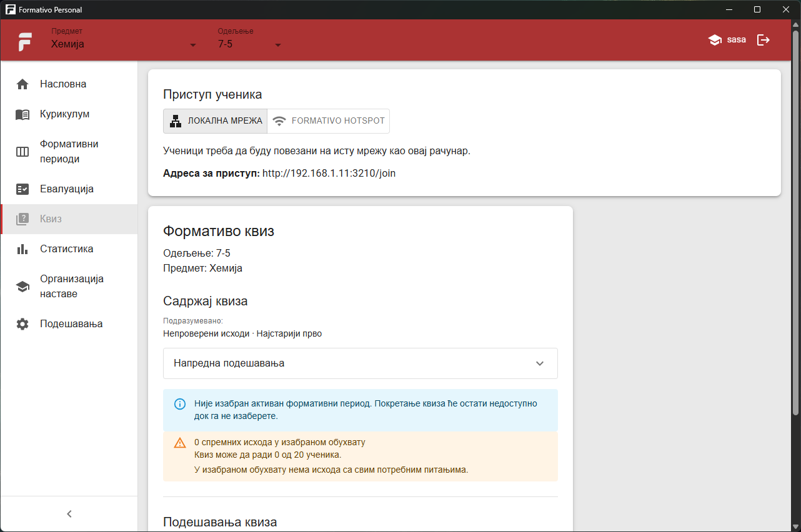Click the info icon in the blue notice
The image size is (801, 532).
point(180,404)
